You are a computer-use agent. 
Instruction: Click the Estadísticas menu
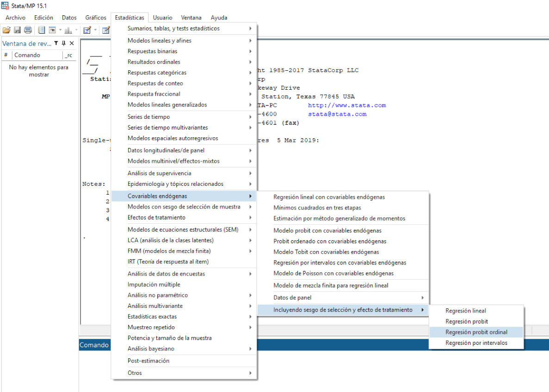[x=130, y=18]
